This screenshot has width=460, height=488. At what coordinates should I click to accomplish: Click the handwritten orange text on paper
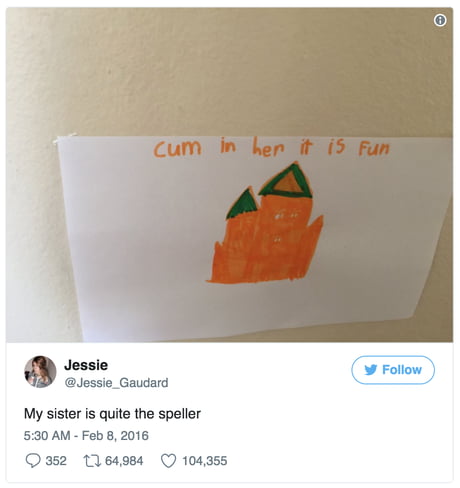pyautogui.click(x=271, y=147)
